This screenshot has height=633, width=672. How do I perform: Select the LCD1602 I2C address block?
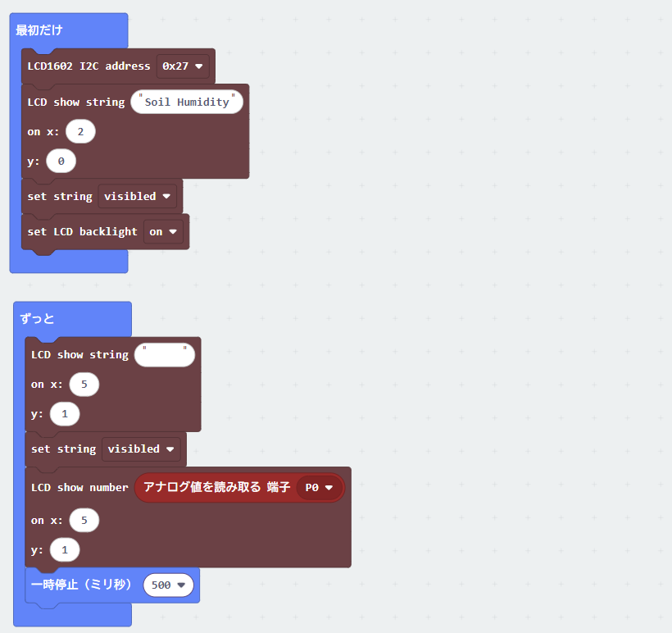[x=89, y=66]
